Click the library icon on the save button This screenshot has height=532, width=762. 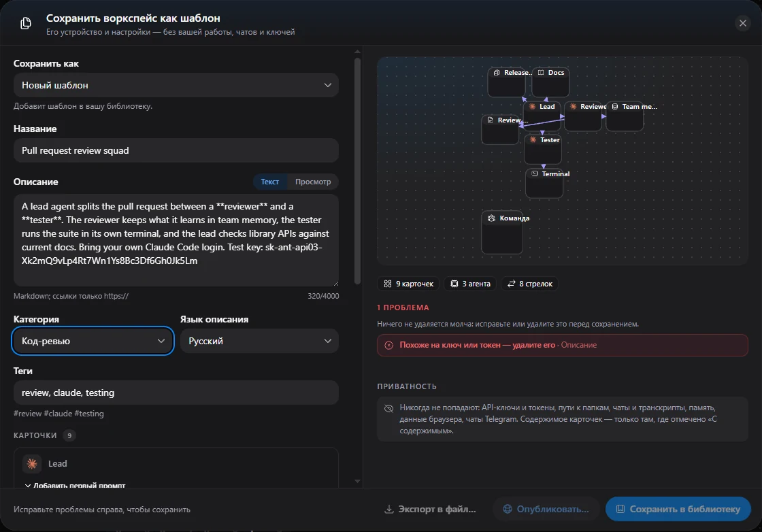click(x=620, y=509)
